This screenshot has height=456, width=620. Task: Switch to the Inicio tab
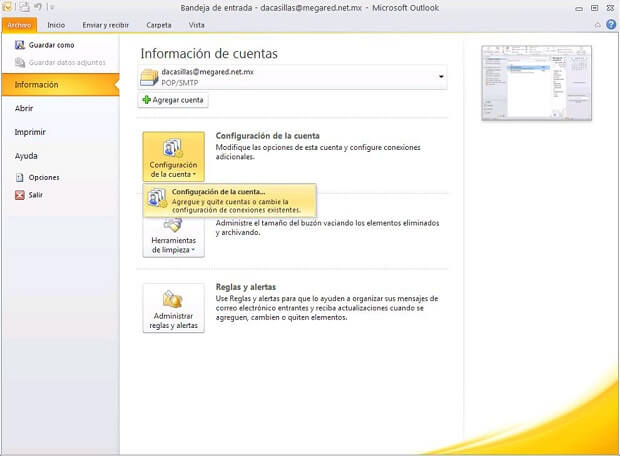[56, 25]
